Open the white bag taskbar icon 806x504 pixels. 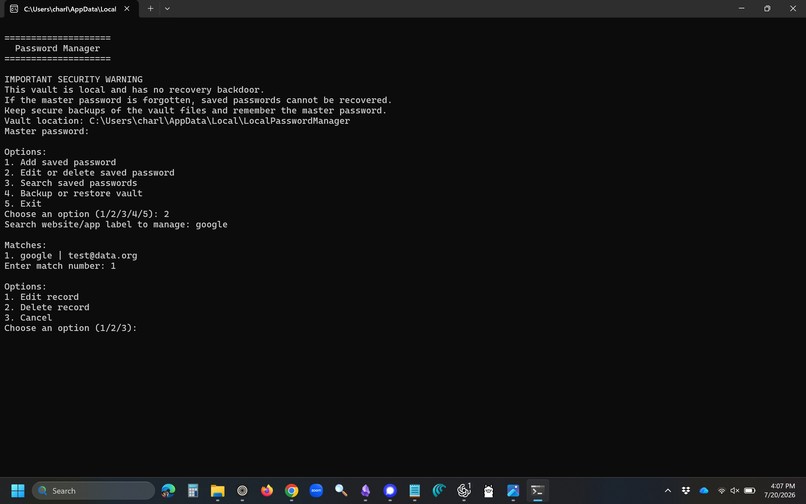point(488,491)
